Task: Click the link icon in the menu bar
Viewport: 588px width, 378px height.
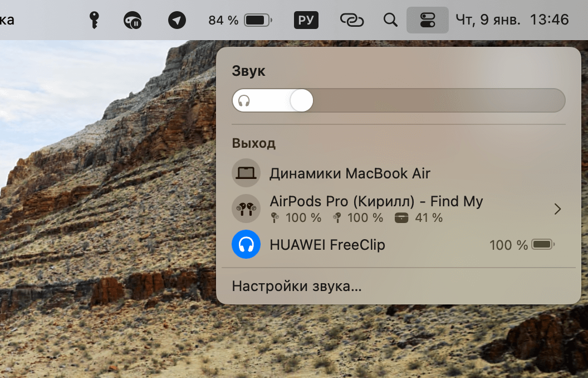Action: point(352,20)
